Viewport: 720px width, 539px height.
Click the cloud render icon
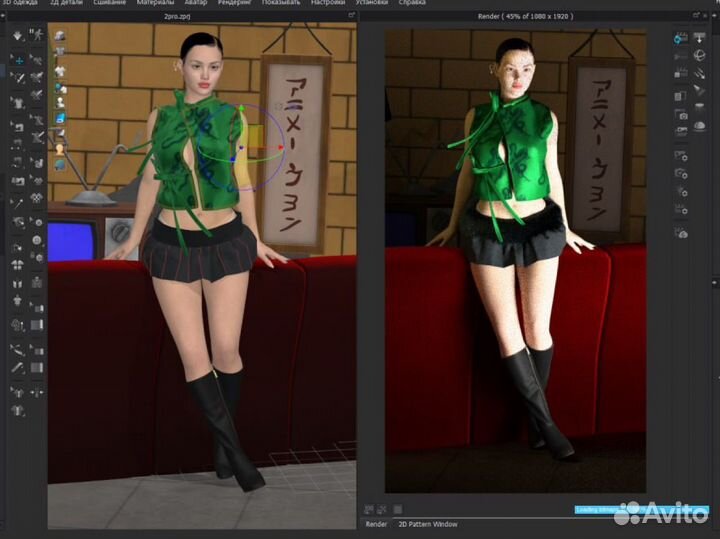coord(681,233)
